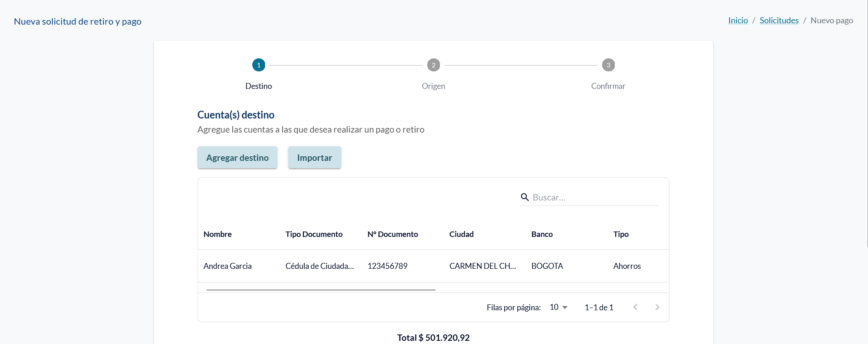Open rows per page dropdown

[559, 307]
